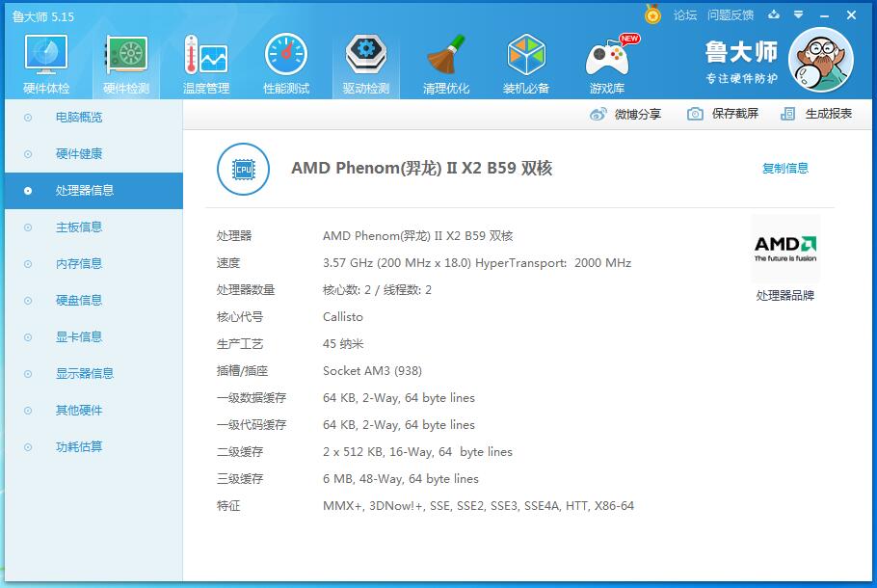Screen dimensions: 877x588
Task: Click the 三级缓存 6 MB, 48-Way value
Action: click(401, 479)
